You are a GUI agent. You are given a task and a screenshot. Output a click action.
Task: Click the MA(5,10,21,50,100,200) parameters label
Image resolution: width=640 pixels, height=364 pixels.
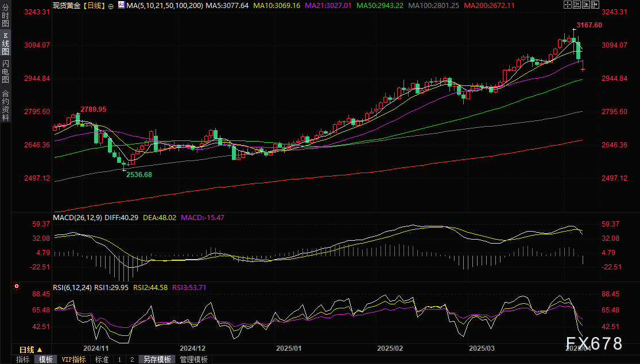[165, 6]
